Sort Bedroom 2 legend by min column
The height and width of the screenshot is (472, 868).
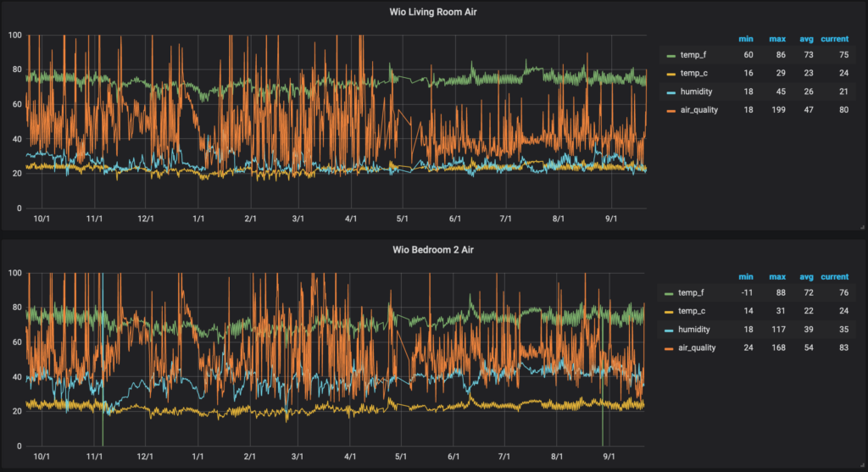pyautogui.click(x=746, y=277)
